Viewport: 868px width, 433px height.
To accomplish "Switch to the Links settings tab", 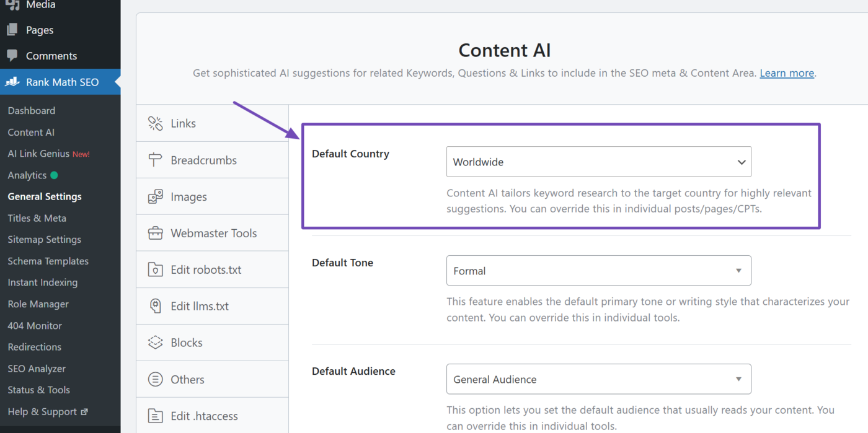I will click(x=213, y=123).
